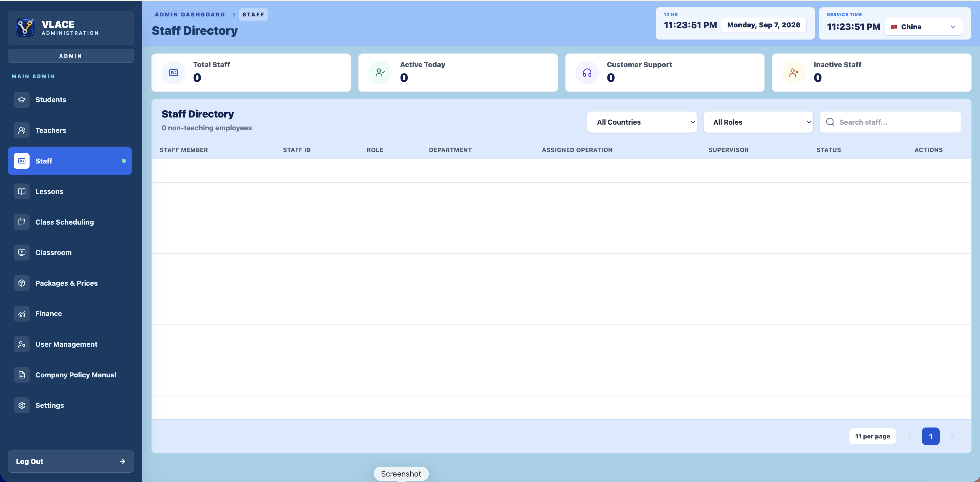Click the Role column header
The height and width of the screenshot is (482, 980).
[375, 150]
